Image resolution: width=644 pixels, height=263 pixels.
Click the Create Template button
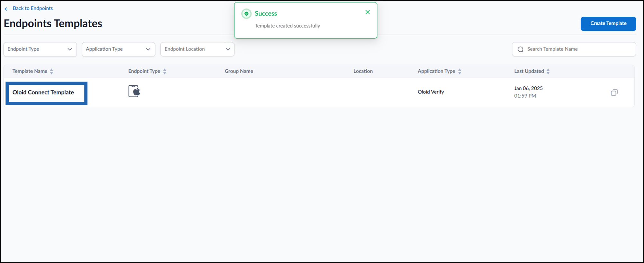tap(608, 23)
